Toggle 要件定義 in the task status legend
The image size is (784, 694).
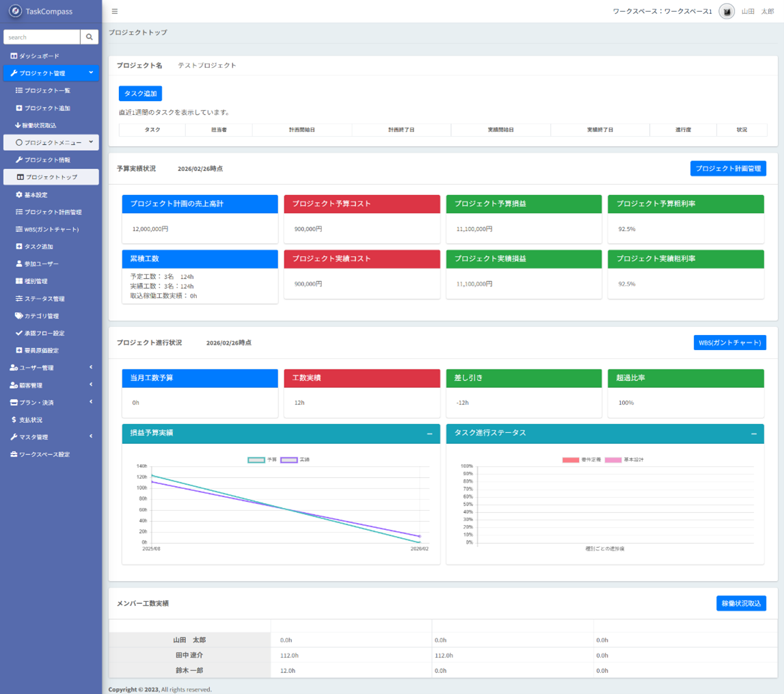(571, 459)
